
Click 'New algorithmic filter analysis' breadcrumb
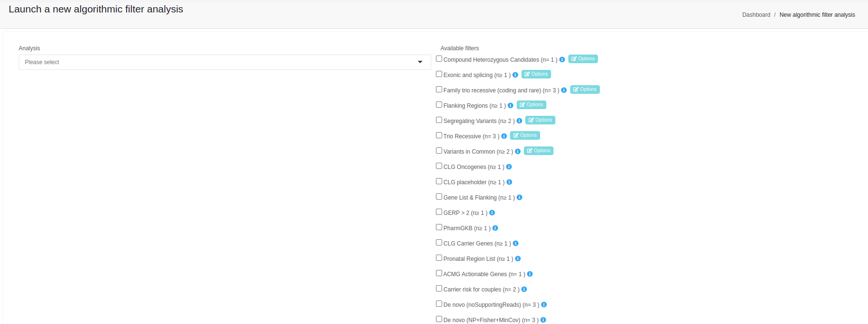[x=817, y=15]
